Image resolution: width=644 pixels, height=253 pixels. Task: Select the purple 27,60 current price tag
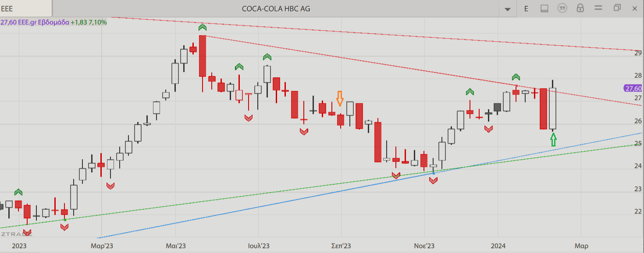point(633,89)
